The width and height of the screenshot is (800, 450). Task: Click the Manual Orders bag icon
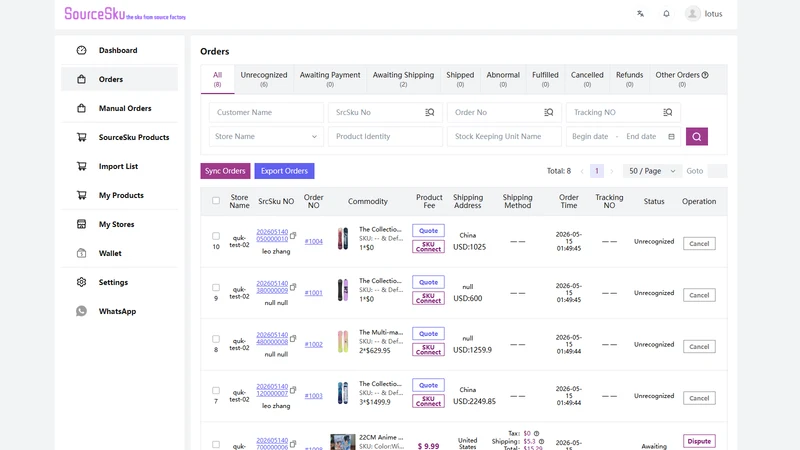click(x=82, y=108)
